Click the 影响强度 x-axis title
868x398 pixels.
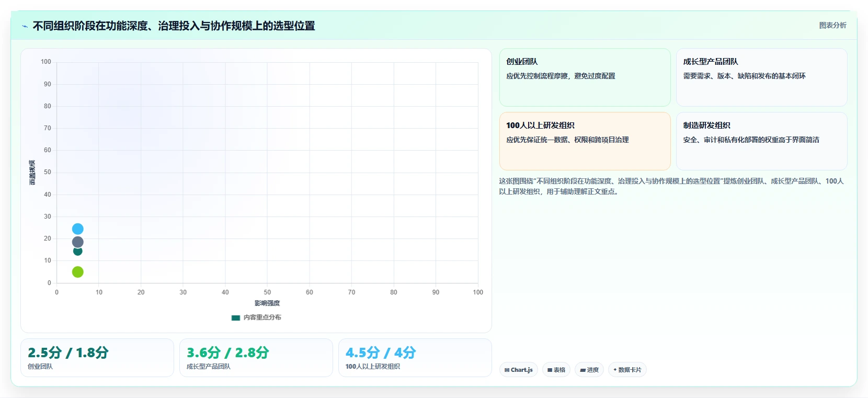pyautogui.click(x=267, y=303)
